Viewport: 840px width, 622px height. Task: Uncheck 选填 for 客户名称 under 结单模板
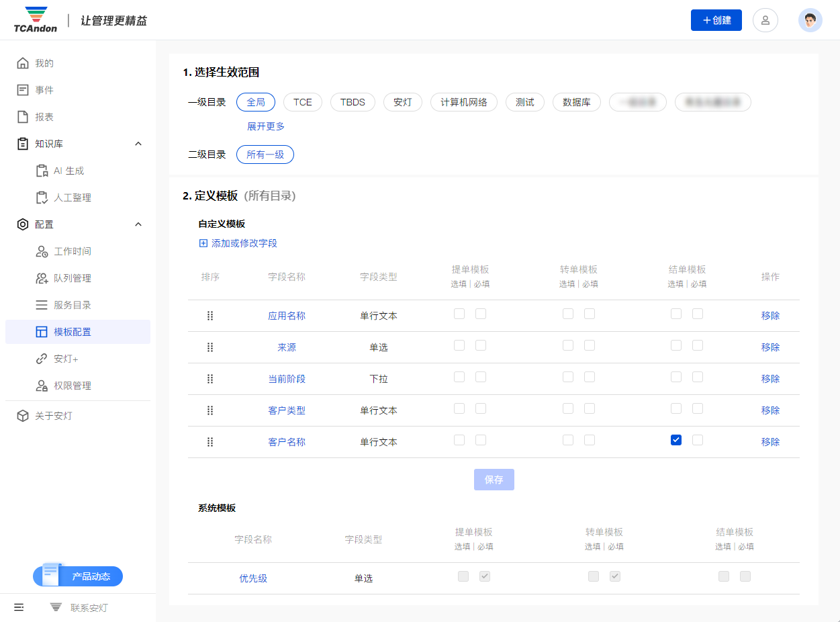point(676,439)
